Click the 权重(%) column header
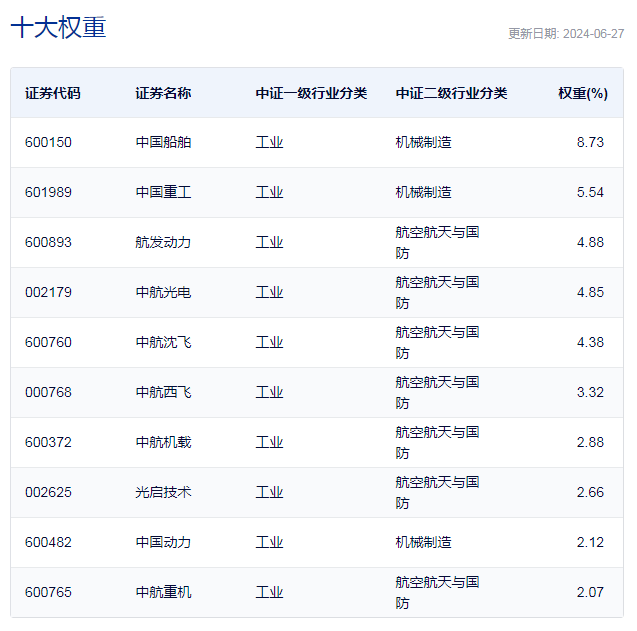637x631 pixels. (x=583, y=93)
